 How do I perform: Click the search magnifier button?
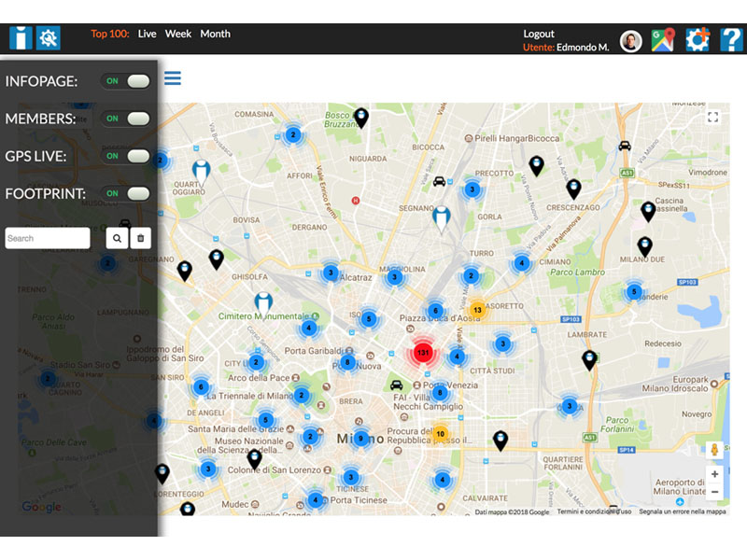tap(117, 238)
